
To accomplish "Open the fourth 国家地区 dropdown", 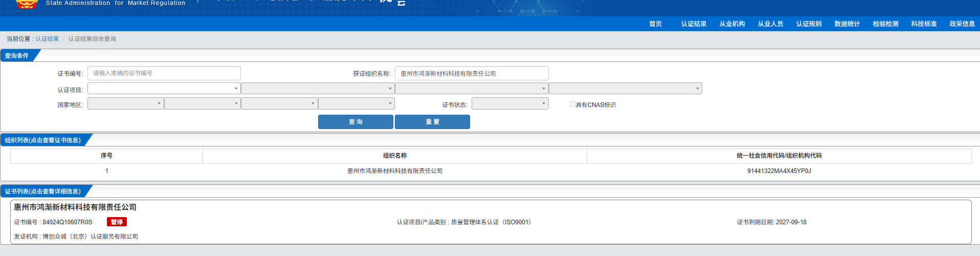I will pos(357,103).
